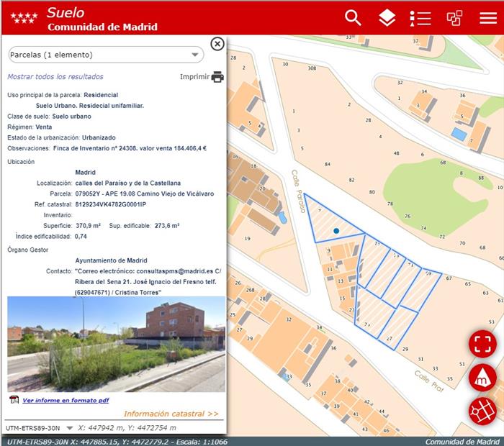
Task: Open the map layers panel
Action: click(x=387, y=18)
